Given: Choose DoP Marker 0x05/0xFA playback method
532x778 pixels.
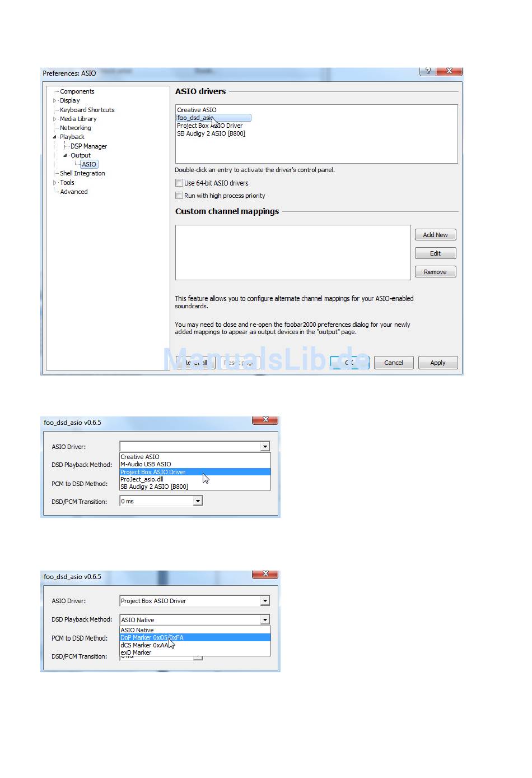Looking at the screenshot, I should [195, 637].
